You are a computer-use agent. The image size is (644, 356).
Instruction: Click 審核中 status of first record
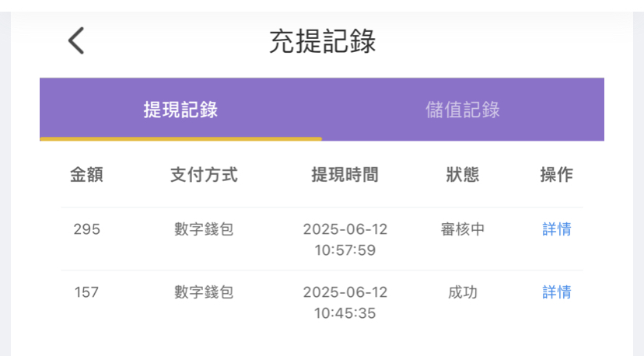[x=463, y=229]
